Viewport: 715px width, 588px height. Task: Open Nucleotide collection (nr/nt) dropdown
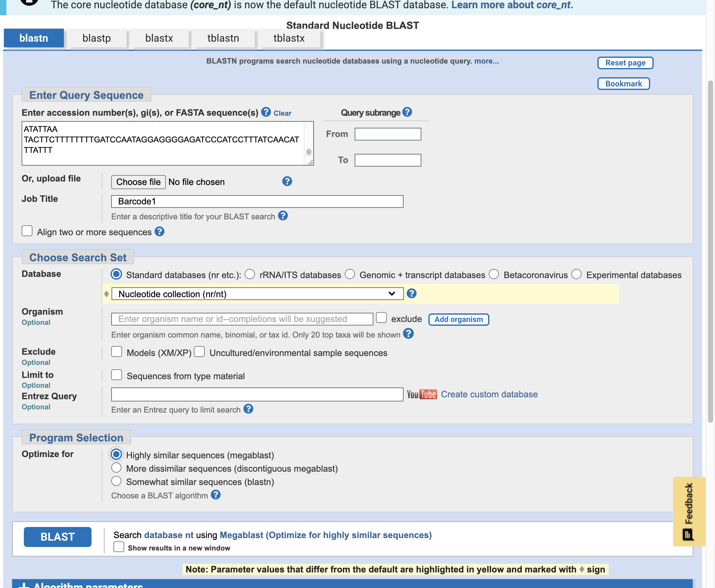coord(257,294)
